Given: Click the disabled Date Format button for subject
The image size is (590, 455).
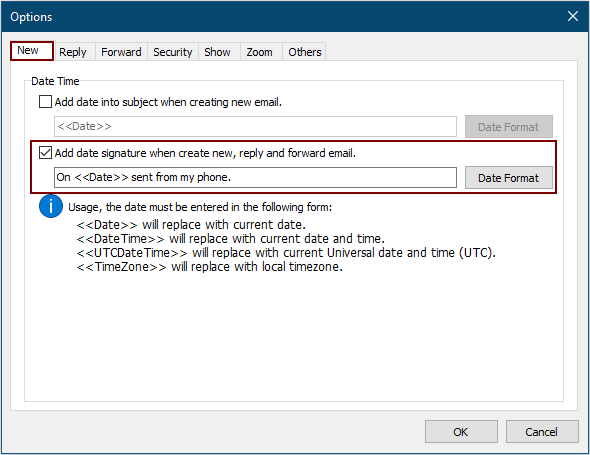Looking at the screenshot, I should [x=508, y=127].
